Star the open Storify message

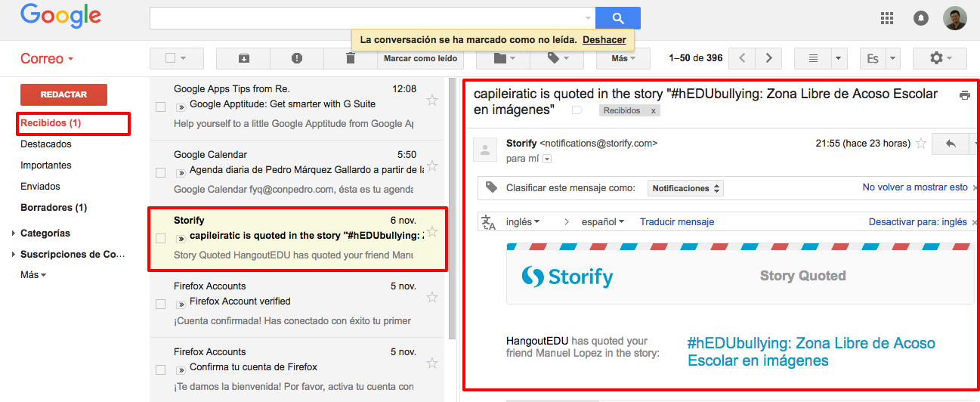click(920, 143)
